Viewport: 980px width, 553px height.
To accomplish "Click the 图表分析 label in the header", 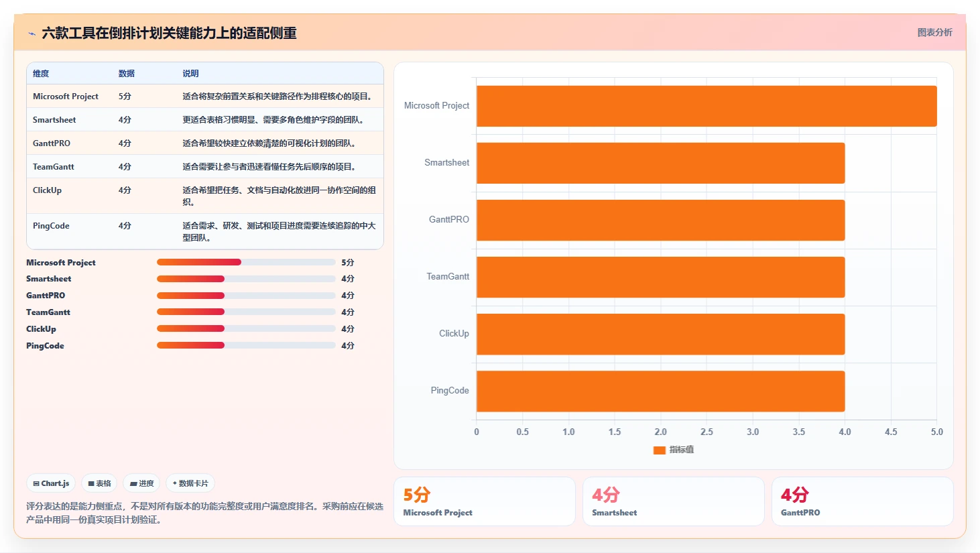I will click(x=934, y=32).
